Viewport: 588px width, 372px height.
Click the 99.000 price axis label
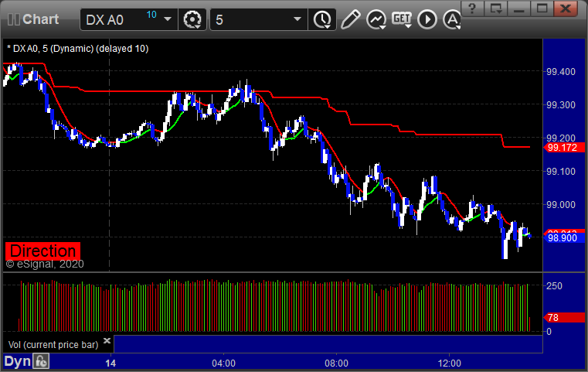point(561,205)
